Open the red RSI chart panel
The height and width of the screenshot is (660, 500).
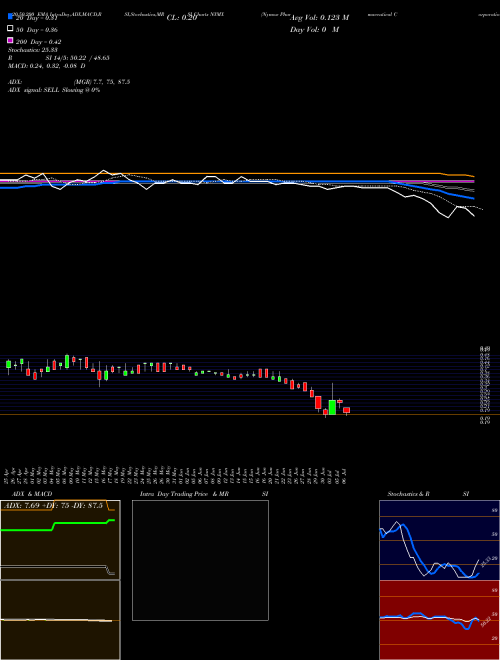pyautogui.click(x=439, y=620)
